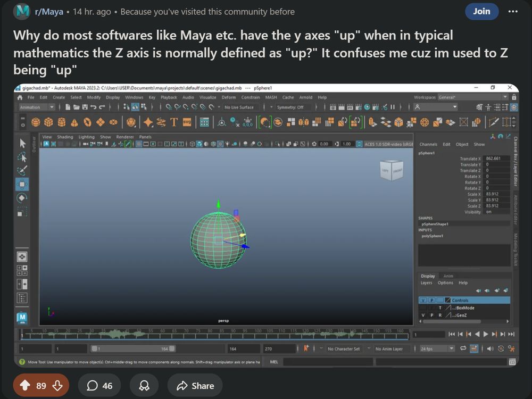Open the Channels menu in Channel Box

[428, 144]
